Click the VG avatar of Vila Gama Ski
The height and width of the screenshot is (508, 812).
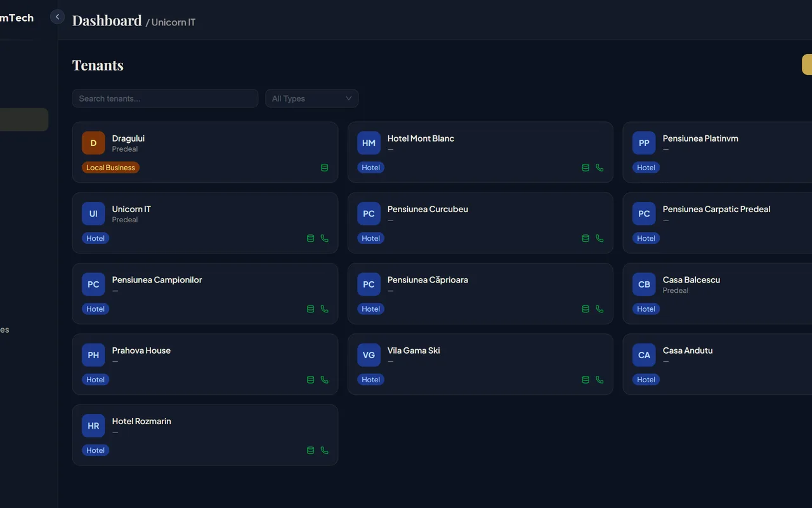pyautogui.click(x=369, y=355)
